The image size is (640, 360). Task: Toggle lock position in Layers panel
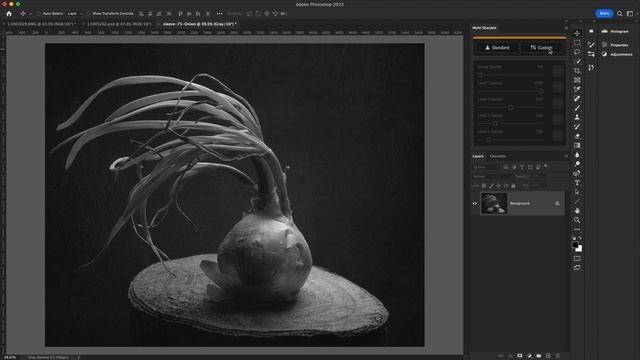coord(498,186)
